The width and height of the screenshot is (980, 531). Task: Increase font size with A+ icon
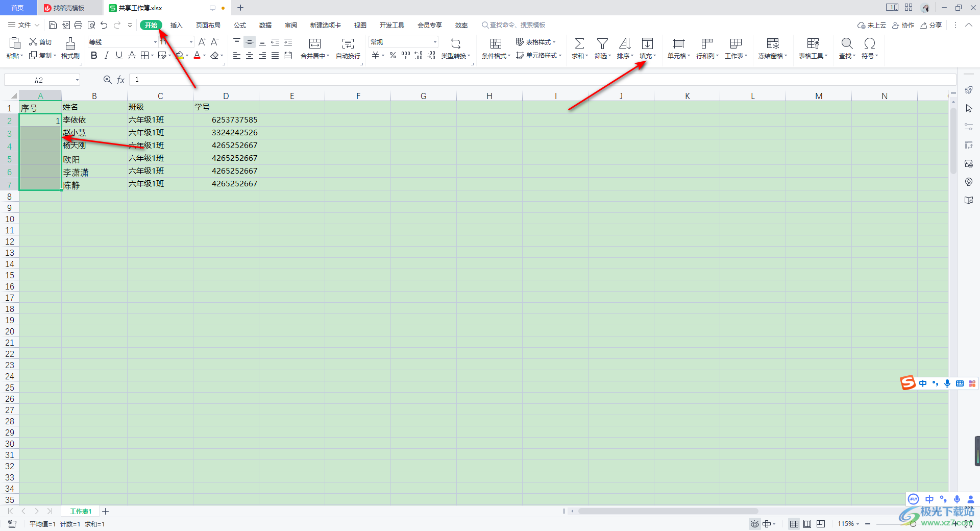point(202,42)
